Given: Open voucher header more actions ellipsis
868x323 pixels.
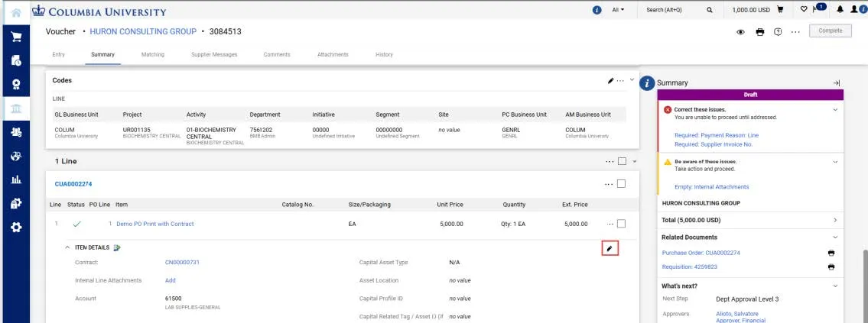Looking at the screenshot, I should pos(795,32).
